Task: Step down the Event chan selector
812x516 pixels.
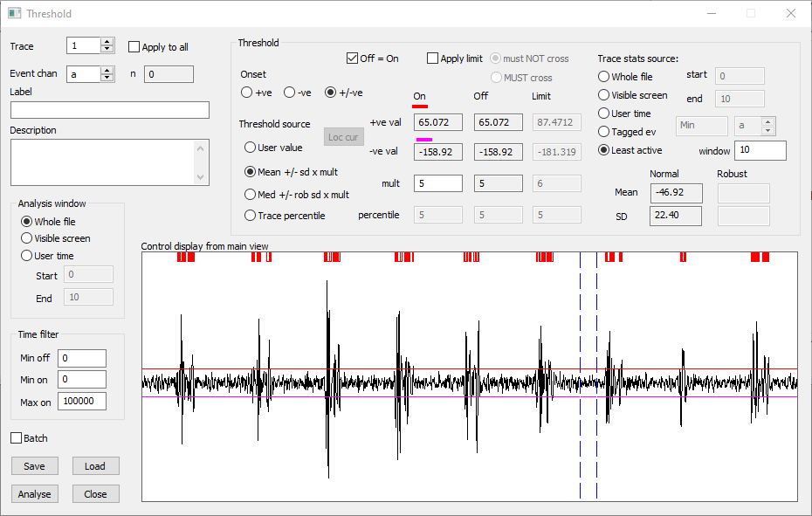Action: pos(107,78)
